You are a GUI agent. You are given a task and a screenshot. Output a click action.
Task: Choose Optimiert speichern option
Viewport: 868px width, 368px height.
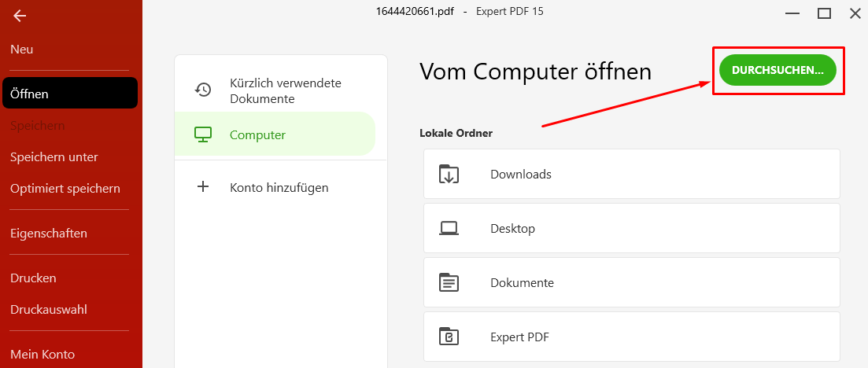[65, 189]
